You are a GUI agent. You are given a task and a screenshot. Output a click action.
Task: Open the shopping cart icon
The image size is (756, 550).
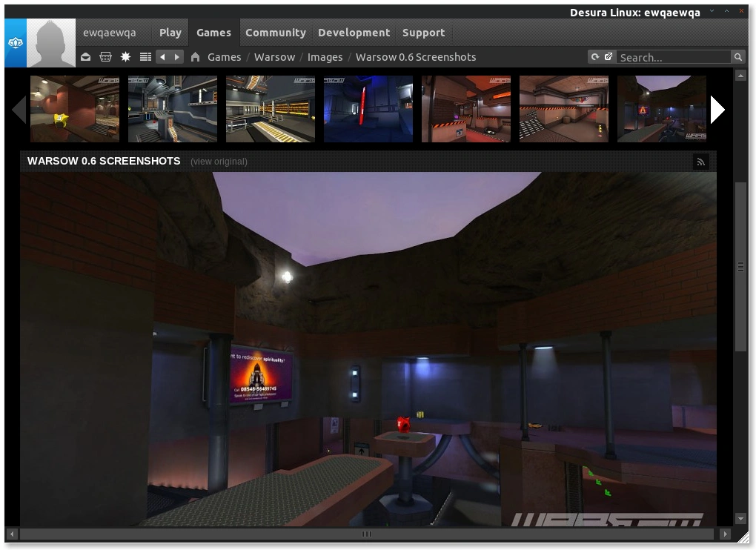[105, 57]
